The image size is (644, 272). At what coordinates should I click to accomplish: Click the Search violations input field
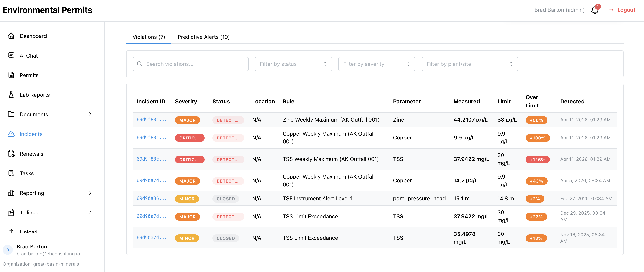pyautogui.click(x=191, y=64)
